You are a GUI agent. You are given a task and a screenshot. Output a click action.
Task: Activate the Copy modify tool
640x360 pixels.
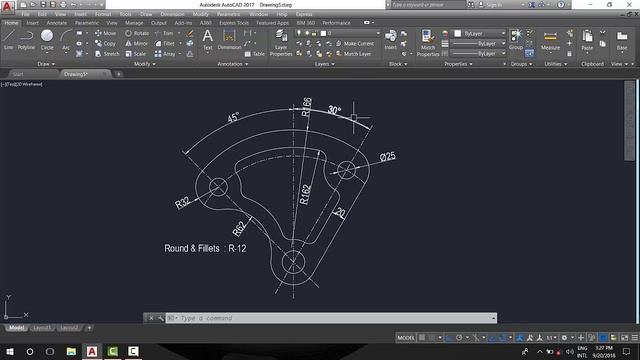coord(105,43)
